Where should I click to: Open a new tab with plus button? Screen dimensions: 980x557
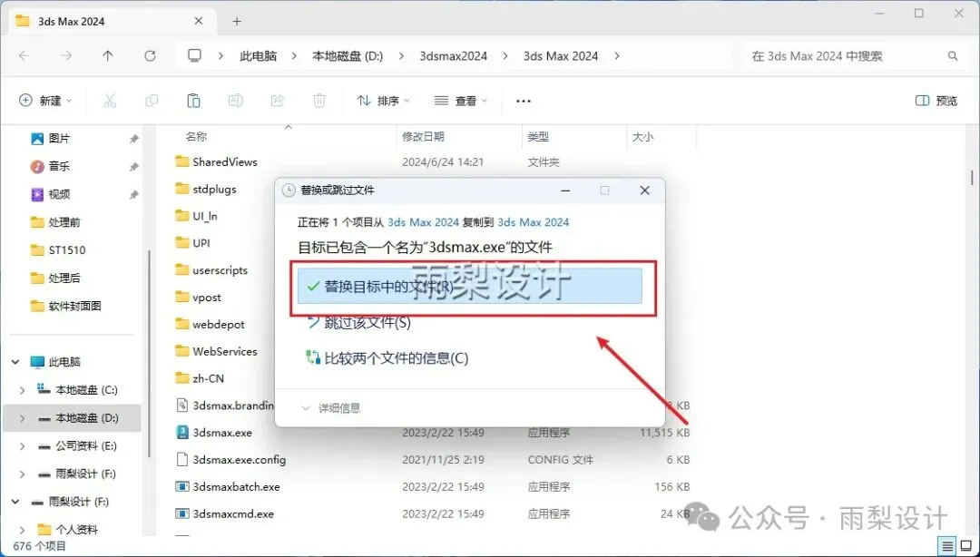(237, 21)
